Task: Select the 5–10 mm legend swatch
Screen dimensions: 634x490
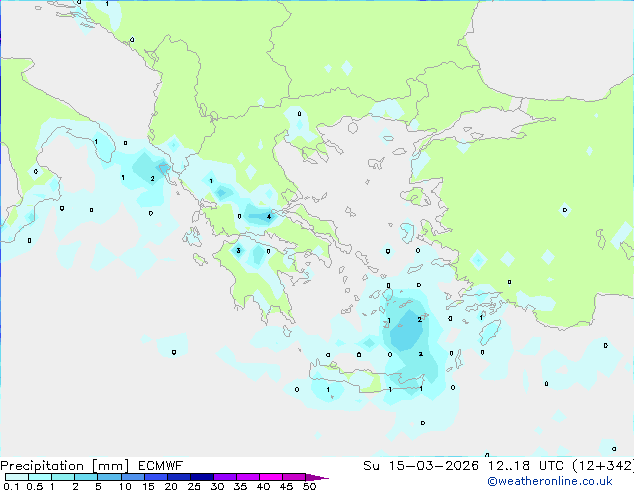Action: click(109, 477)
